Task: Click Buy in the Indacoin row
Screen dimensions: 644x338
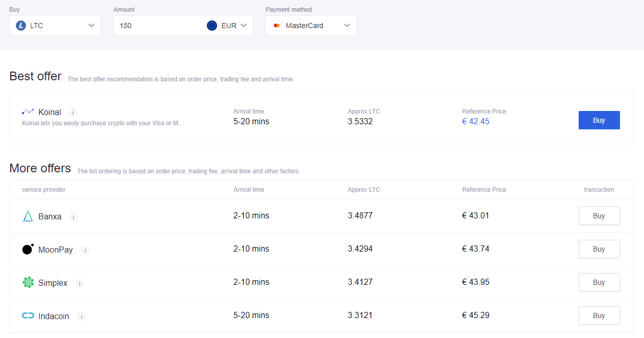Action: pyautogui.click(x=599, y=316)
